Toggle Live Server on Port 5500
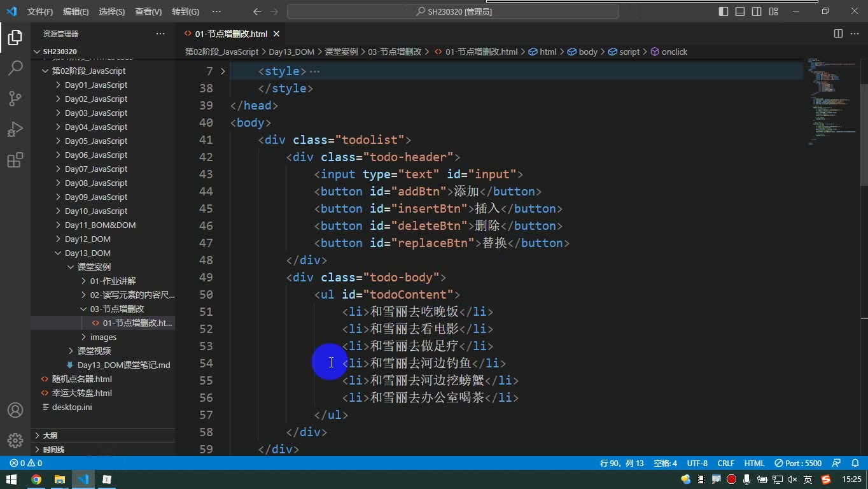 (x=799, y=464)
